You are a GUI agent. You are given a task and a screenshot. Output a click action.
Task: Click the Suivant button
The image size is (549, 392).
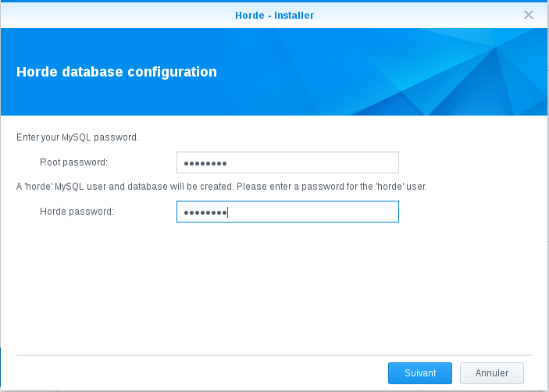(x=419, y=373)
